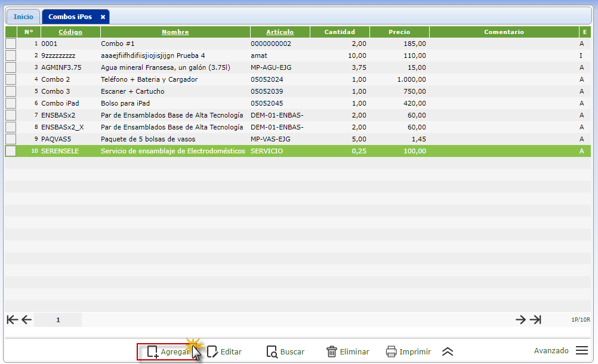Click the Editar pencil icon
This screenshot has width=598, height=364.
[x=212, y=351]
